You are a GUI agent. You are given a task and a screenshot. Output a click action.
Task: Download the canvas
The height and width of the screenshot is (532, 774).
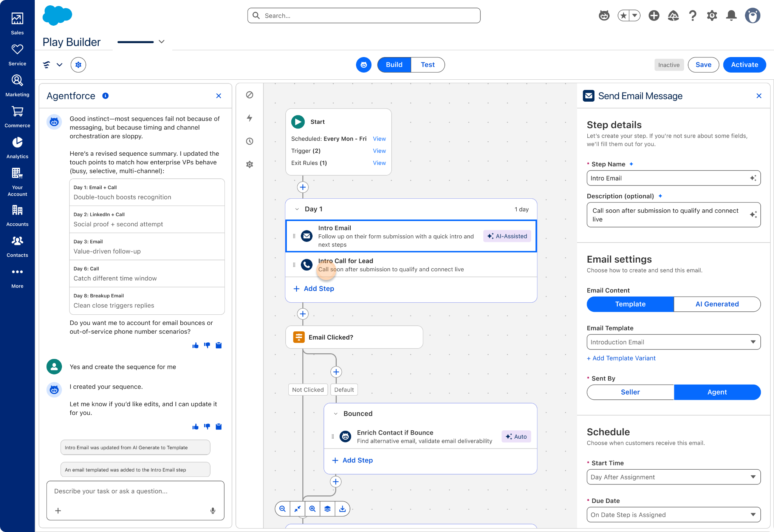tap(342, 509)
